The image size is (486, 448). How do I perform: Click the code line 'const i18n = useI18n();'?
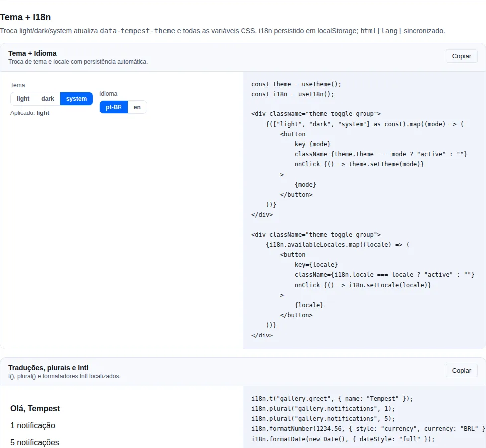point(293,94)
